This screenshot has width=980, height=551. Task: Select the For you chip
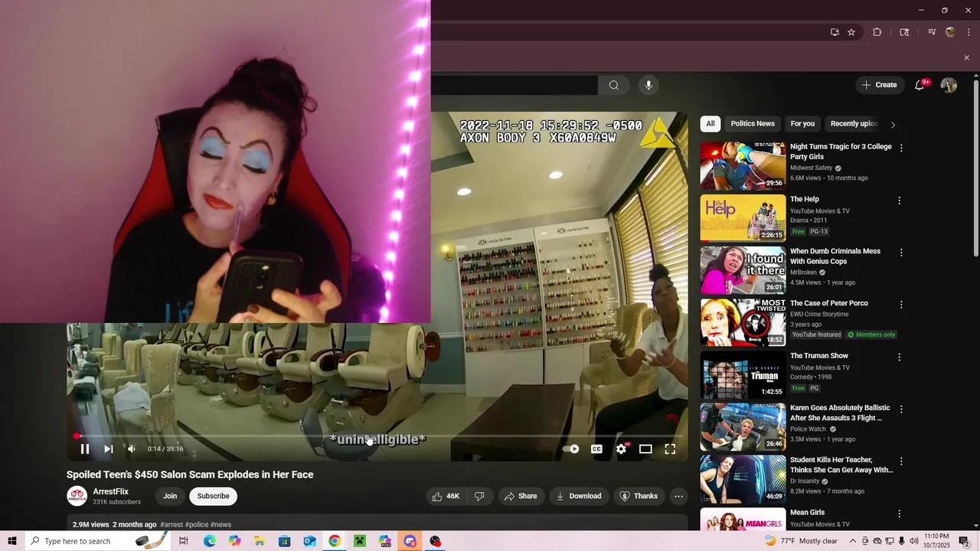click(x=802, y=124)
